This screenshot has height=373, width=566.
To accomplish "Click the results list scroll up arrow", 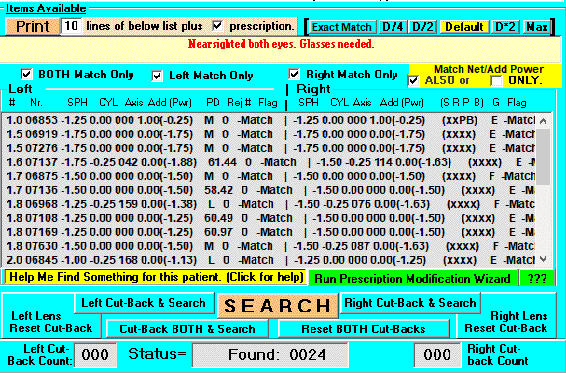I will (543, 121).
